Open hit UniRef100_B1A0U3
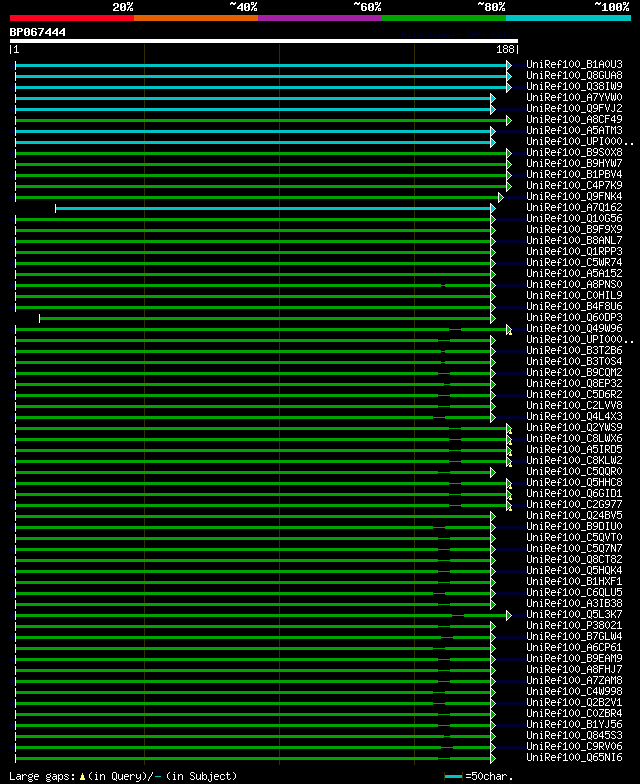 [574, 64]
